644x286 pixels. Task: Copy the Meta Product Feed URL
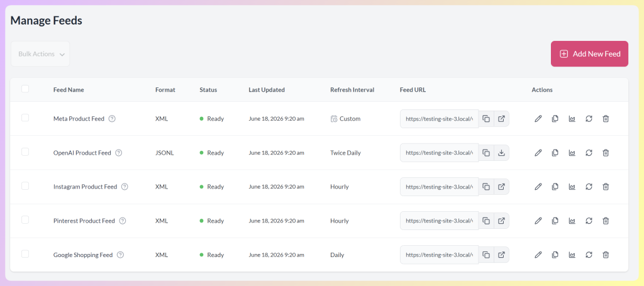486,119
